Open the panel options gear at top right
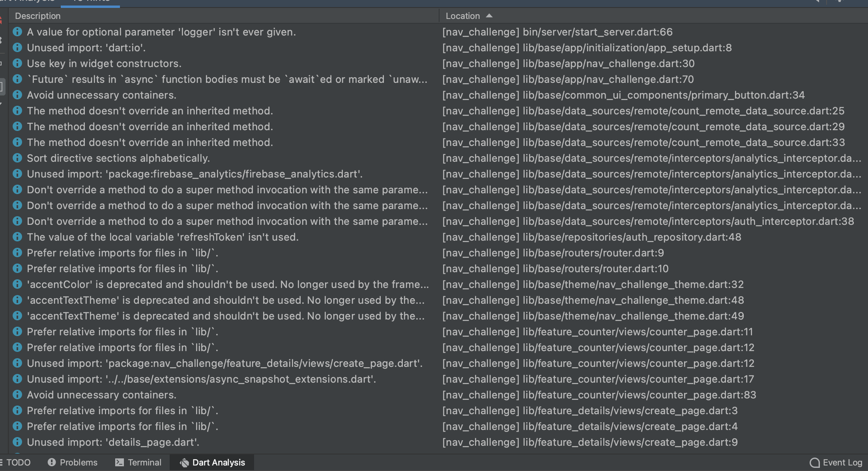This screenshot has width=868, height=471. tap(839, 2)
